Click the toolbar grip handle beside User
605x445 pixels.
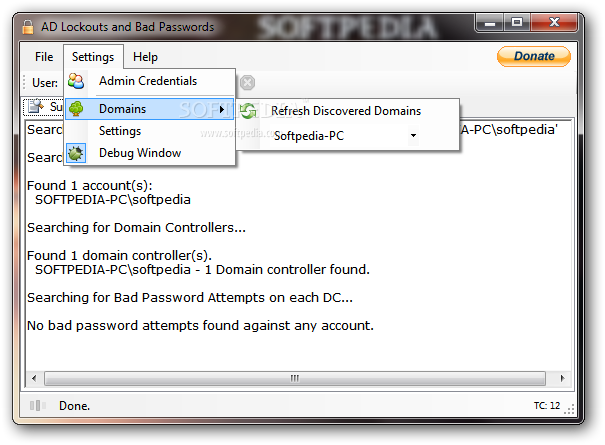pos(24,82)
